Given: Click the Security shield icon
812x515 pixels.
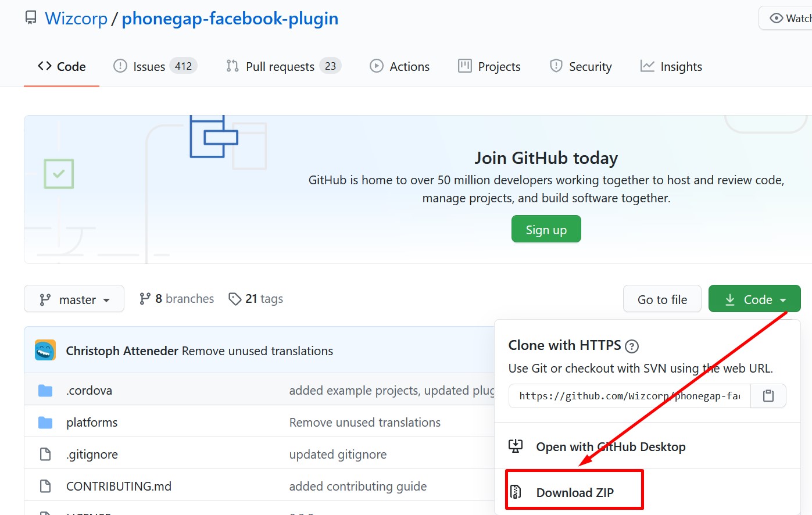Looking at the screenshot, I should 556,66.
